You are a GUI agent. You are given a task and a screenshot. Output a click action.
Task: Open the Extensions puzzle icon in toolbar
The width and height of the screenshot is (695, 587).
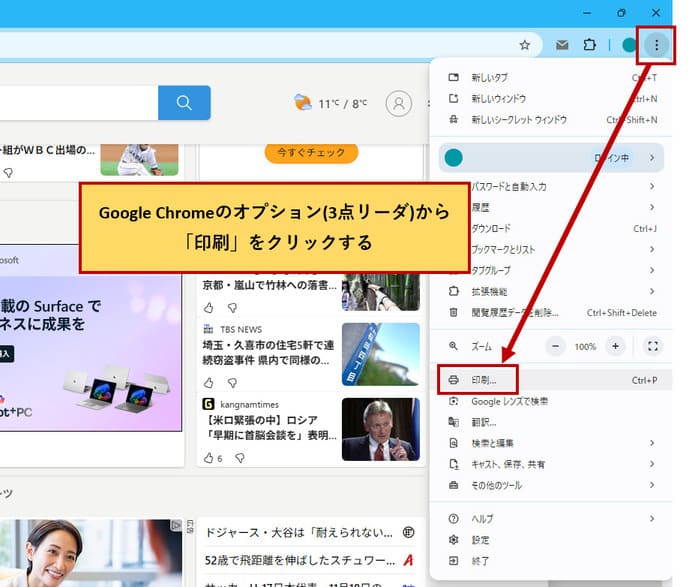590,45
